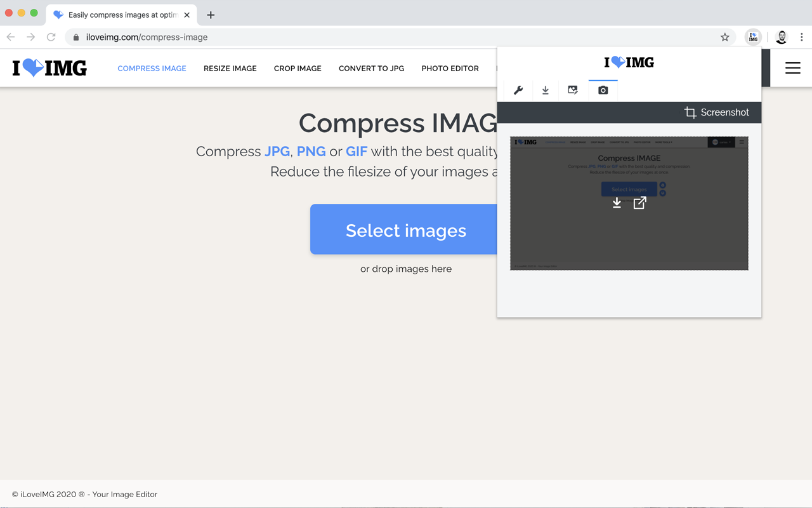Reload the page with the refresh icon
The image size is (812, 508).
tap(51, 37)
